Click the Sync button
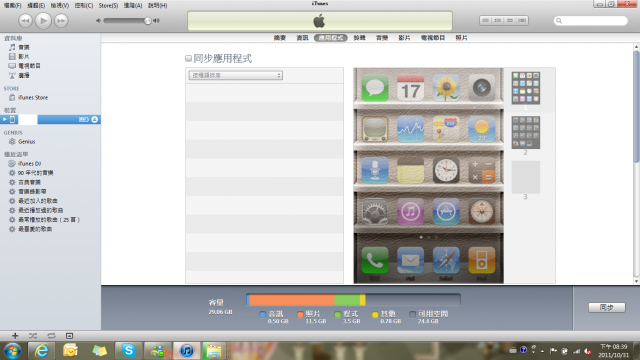This screenshot has height=360, width=640. pos(607,307)
